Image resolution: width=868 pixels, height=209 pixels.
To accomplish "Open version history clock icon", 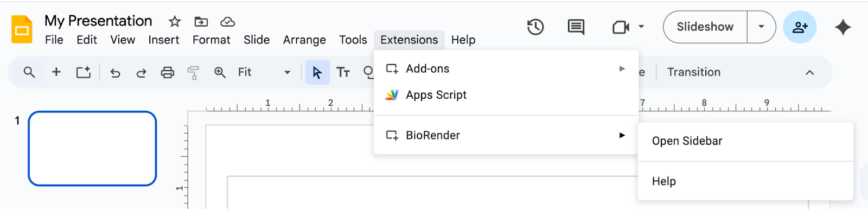I will (535, 27).
